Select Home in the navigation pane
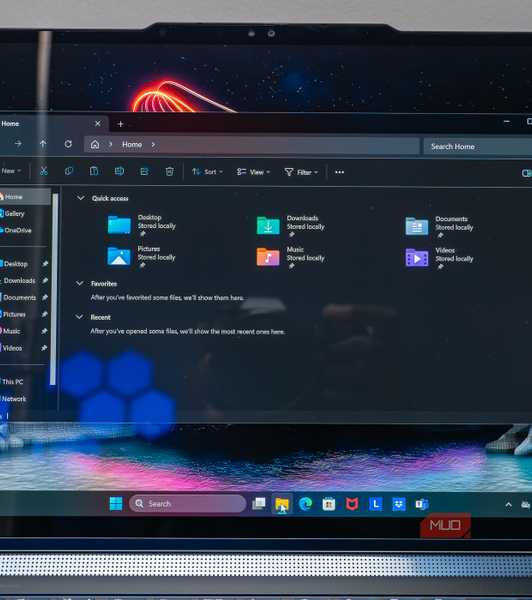 [25, 197]
